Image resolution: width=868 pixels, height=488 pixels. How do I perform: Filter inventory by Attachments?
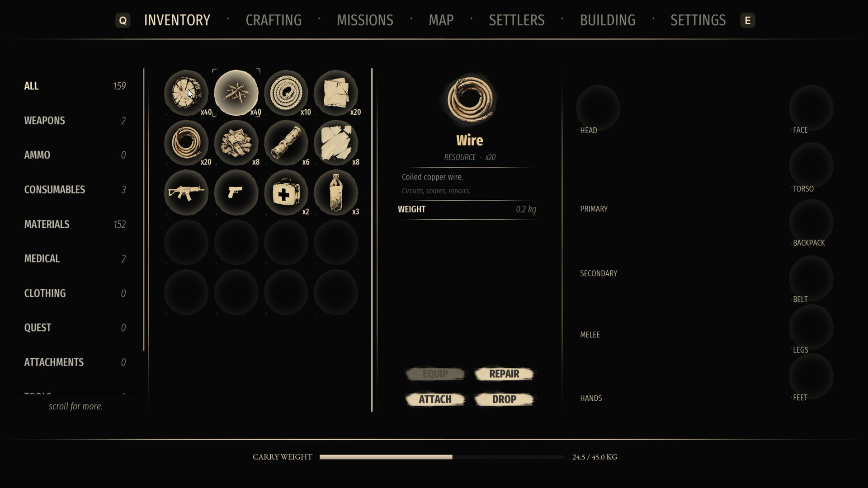click(x=75, y=362)
